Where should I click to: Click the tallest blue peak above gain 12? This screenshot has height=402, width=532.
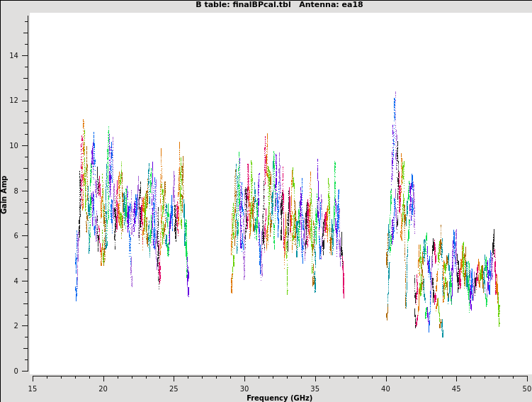395,94
